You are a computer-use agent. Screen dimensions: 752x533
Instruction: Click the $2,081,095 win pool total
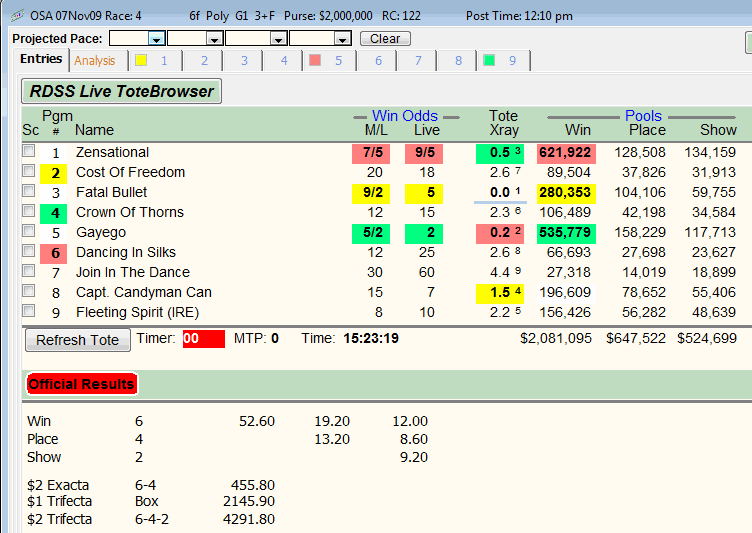pos(556,338)
